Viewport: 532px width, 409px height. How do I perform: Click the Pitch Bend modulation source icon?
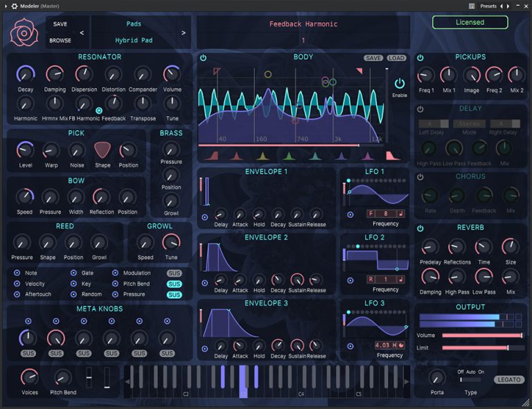click(x=114, y=284)
